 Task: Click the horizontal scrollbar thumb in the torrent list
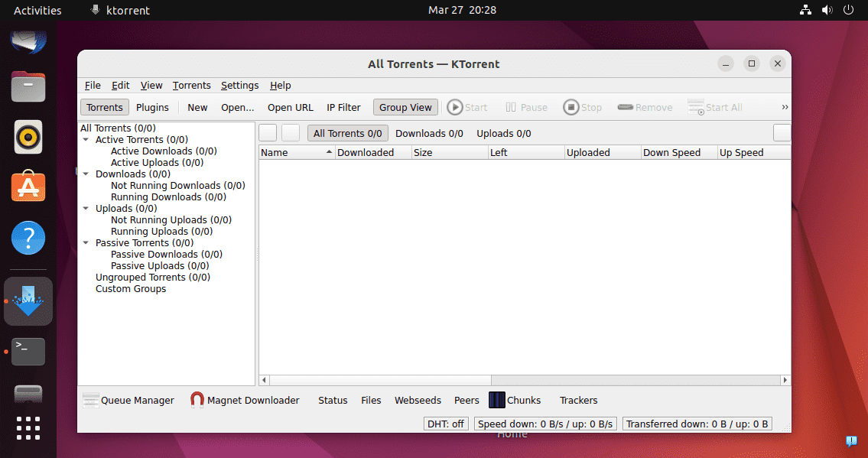380,380
